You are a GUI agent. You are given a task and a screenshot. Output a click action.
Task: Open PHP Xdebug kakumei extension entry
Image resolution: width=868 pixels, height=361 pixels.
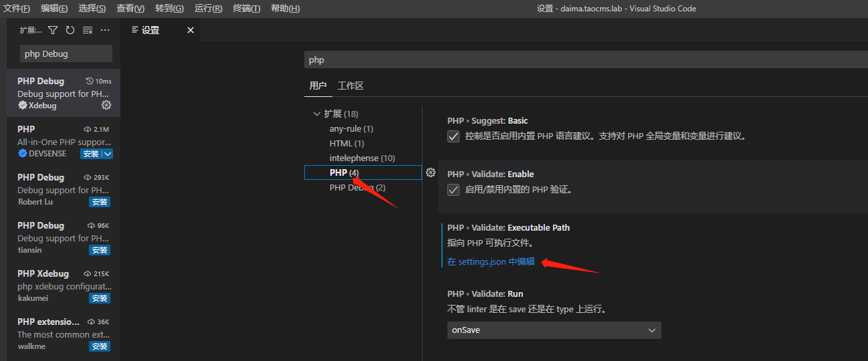64,285
